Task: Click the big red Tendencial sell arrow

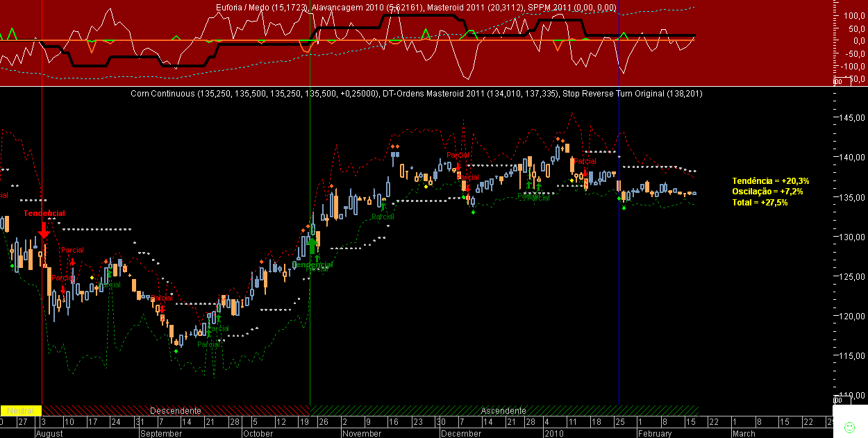Action: pos(44,230)
